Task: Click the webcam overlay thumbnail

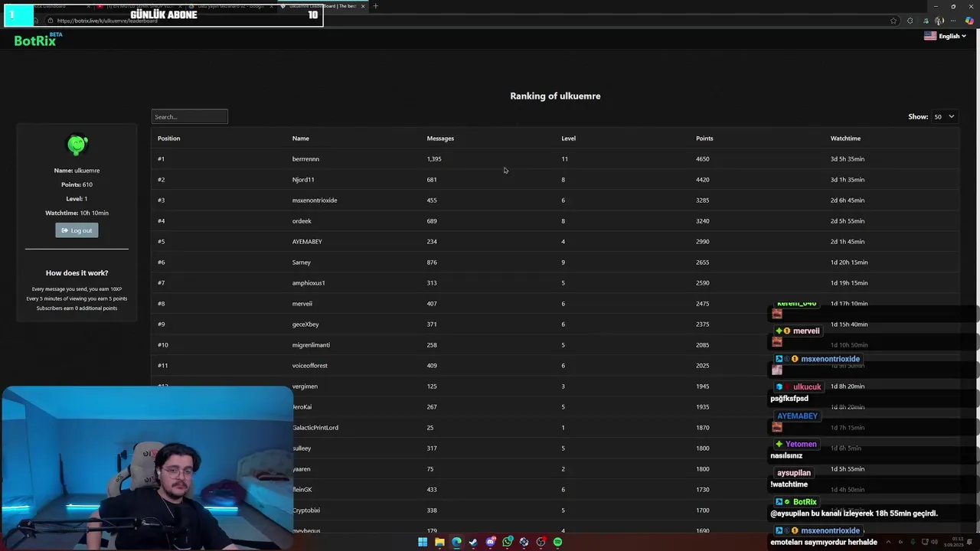Action: click(x=147, y=468)
